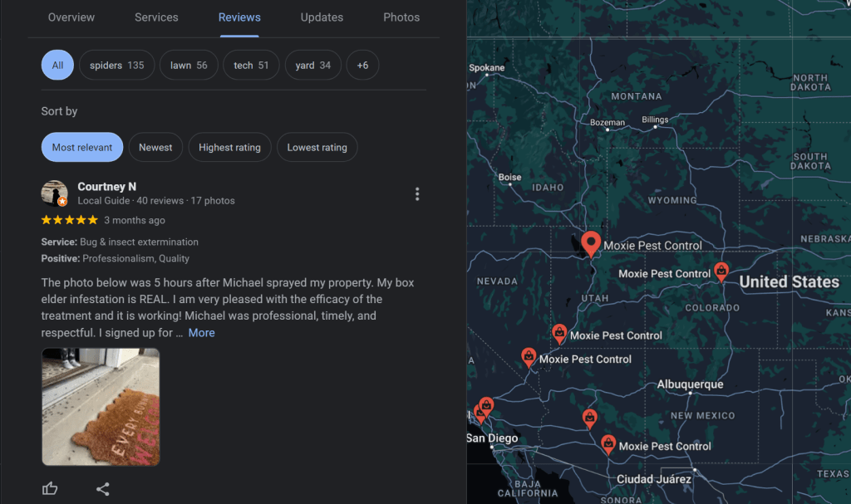This screenshot has height=504, width=851.
Task: Select the All reviews filter chip
Action: pyautogui.click(x=57, y=65)
